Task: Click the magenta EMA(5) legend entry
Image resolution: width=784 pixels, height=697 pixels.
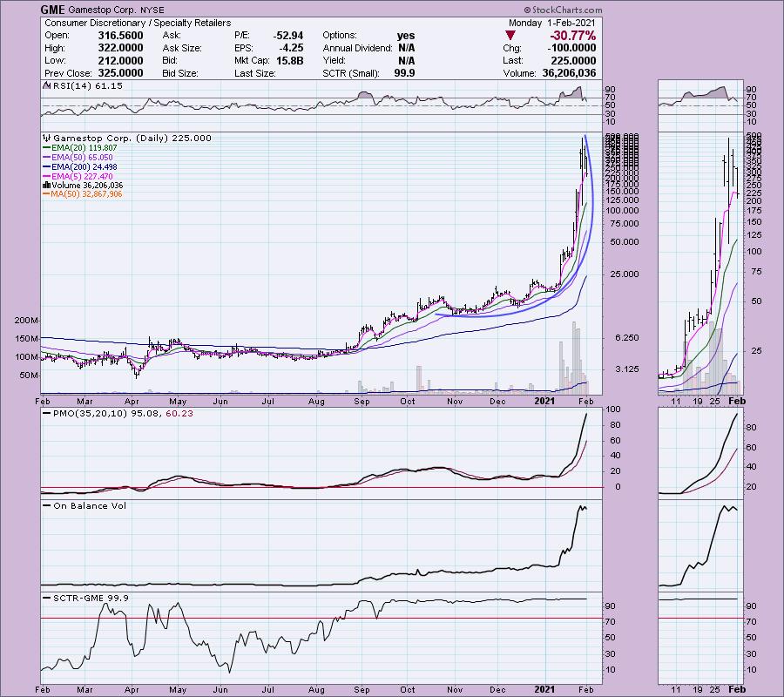Action: pyautogui.click(x=80, y=176)
